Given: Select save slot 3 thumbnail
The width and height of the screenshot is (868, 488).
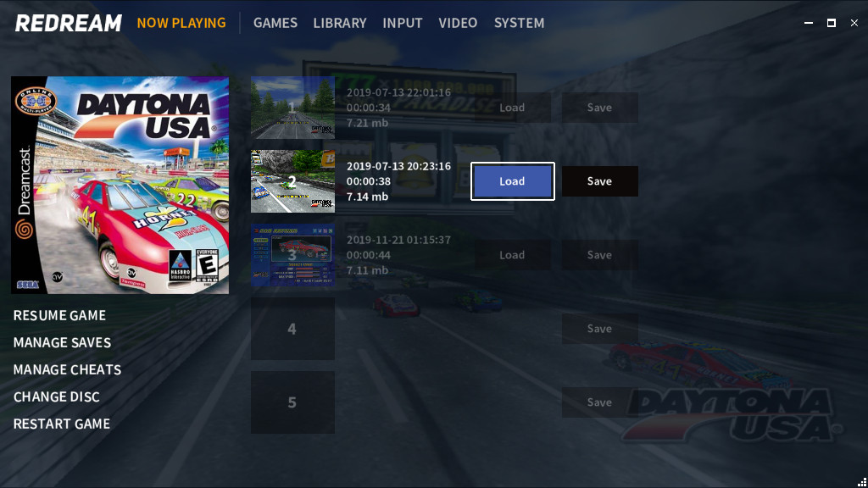Looking at the screenshot, I should [292, 255].
